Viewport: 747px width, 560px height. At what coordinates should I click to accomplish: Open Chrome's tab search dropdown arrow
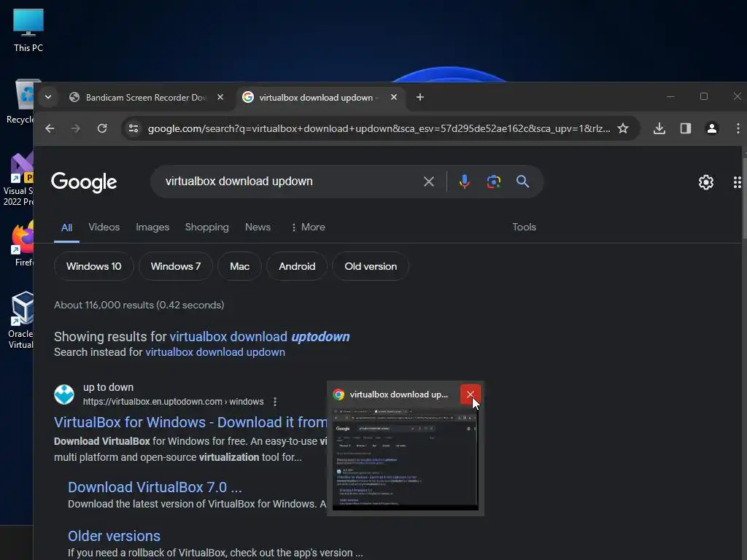coord(48,97)
